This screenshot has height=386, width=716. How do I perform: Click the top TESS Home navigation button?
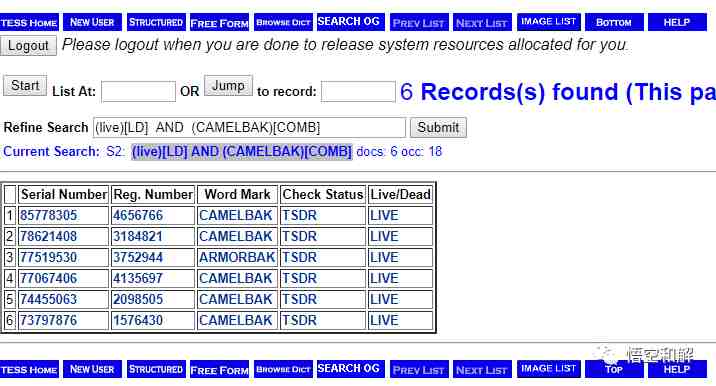(29, 22)
